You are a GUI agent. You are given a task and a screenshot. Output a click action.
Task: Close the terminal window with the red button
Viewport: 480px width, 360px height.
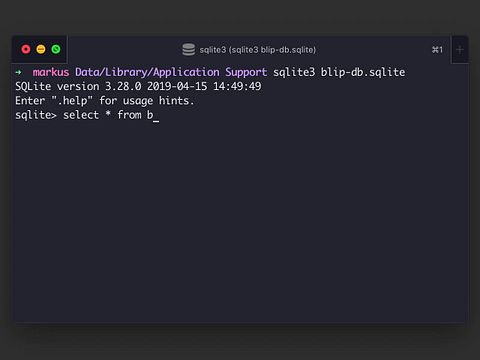coord(26,49)
